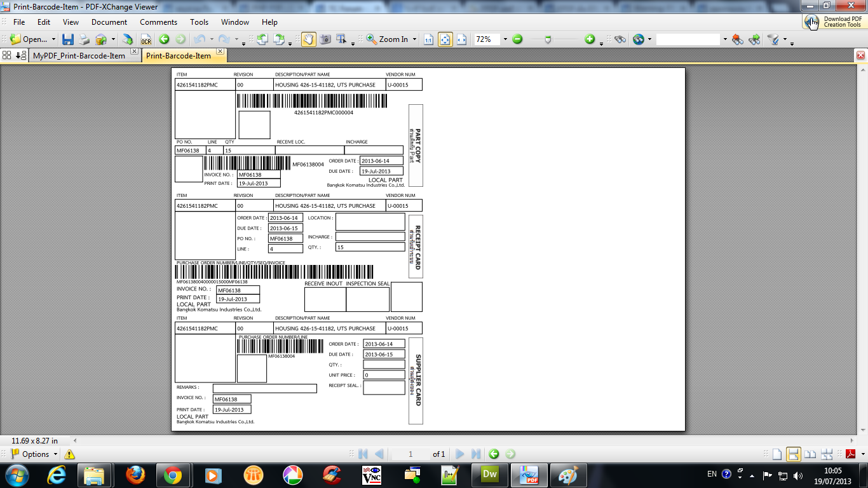Viewport: 868px width, 488px height.
Task: Rotate the page counter-clockwise
Action: pos(262,39)
